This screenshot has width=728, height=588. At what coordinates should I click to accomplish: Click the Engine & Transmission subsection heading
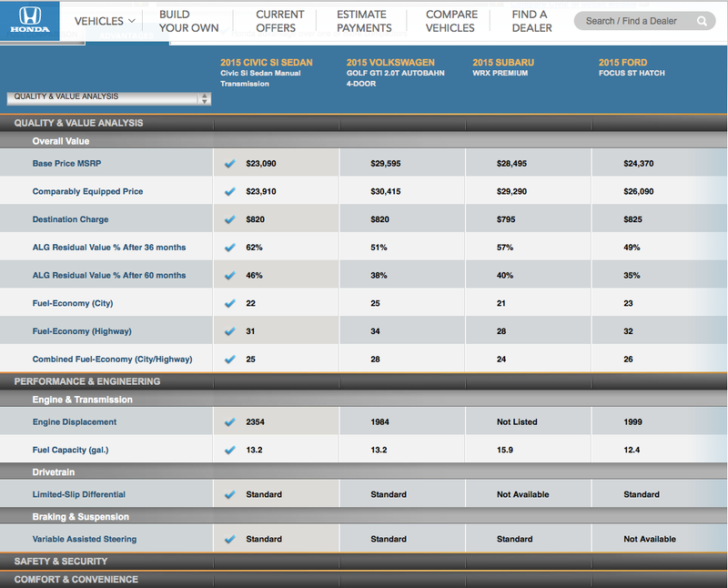[82, 400]
